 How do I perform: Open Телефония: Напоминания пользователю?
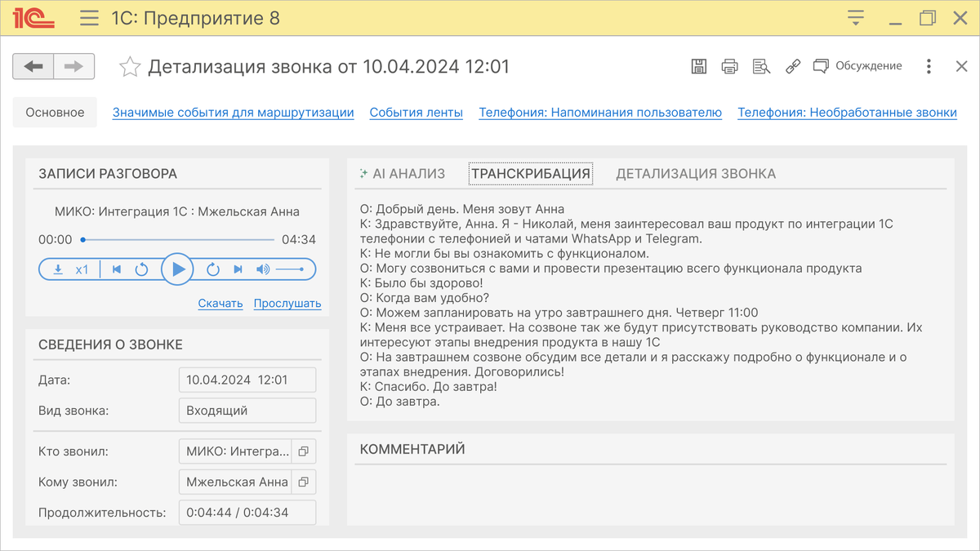tap(600, 113)
